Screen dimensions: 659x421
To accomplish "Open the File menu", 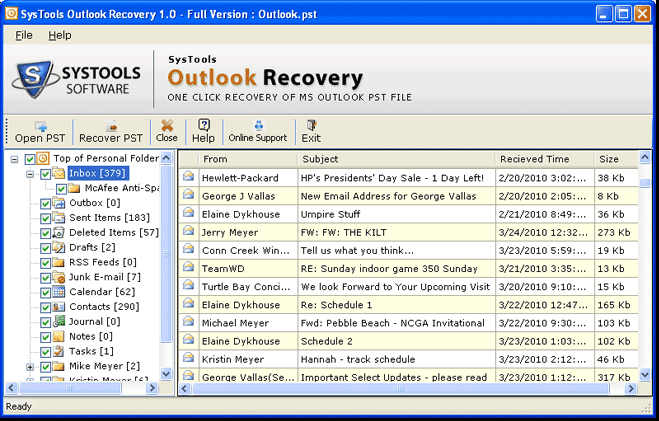I will coord(24,35).
